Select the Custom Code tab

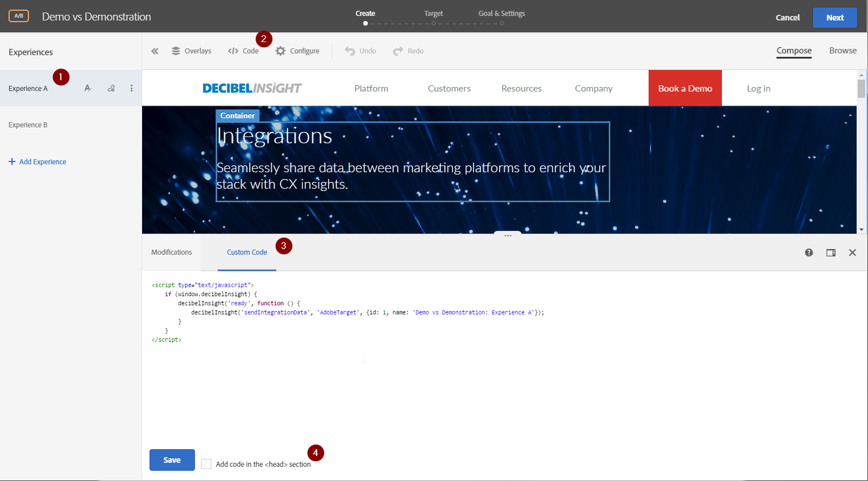(247, 252)
